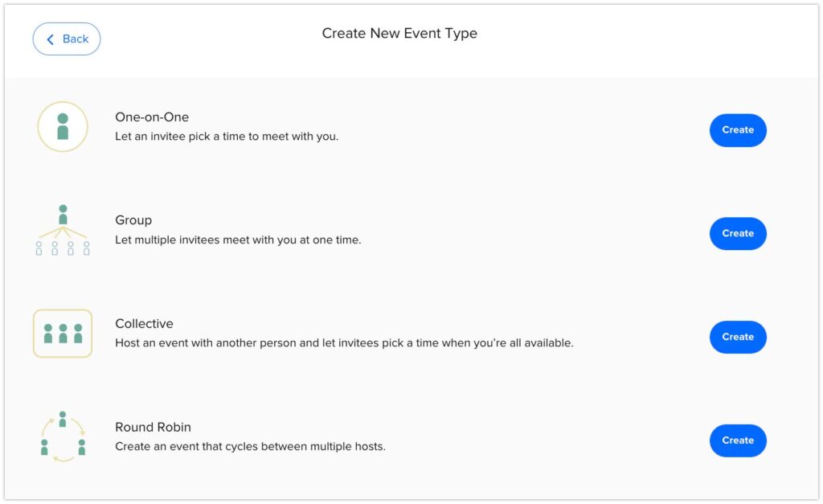The image size is (823, 504).
Task: Click the Collective three-person boxed icon
Action: tap(63, 334)
